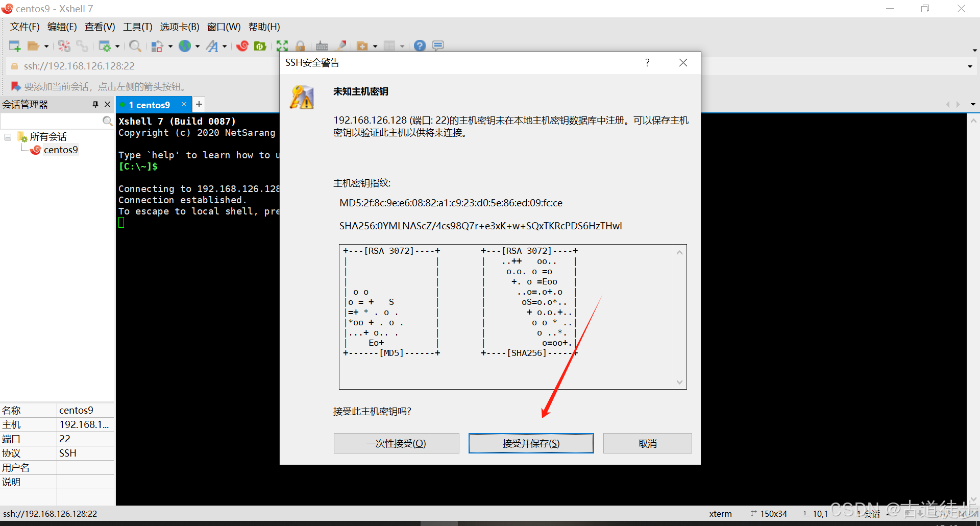980x526 pixels.
Task: Click the dialog help question mark
Action: pos(647,63)
